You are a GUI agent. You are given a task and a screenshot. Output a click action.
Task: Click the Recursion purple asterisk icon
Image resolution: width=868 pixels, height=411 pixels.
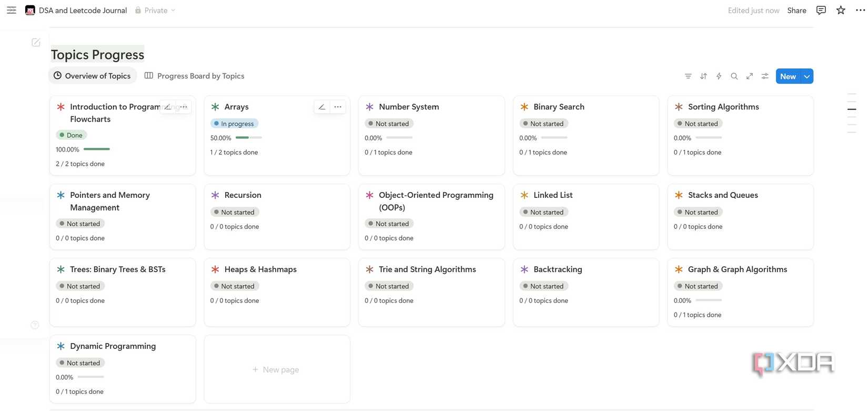click(x=215, y=195)
